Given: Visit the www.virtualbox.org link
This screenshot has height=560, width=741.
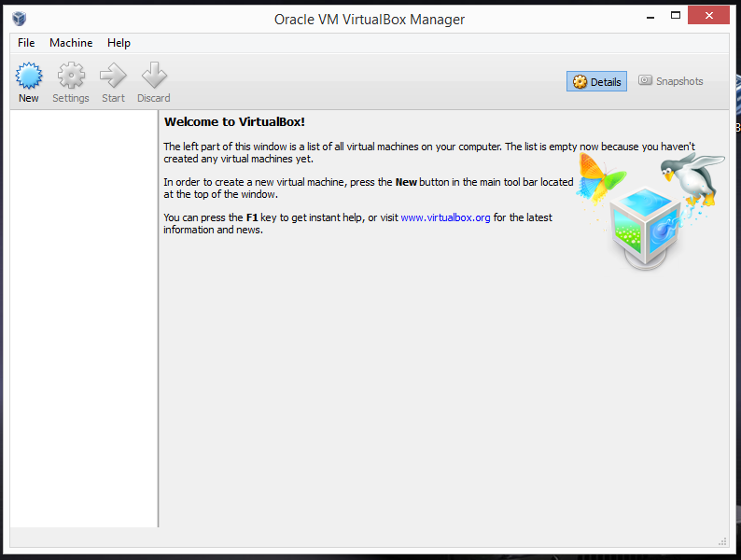Looking at the screenshot, I should click(x=445, y=217).
